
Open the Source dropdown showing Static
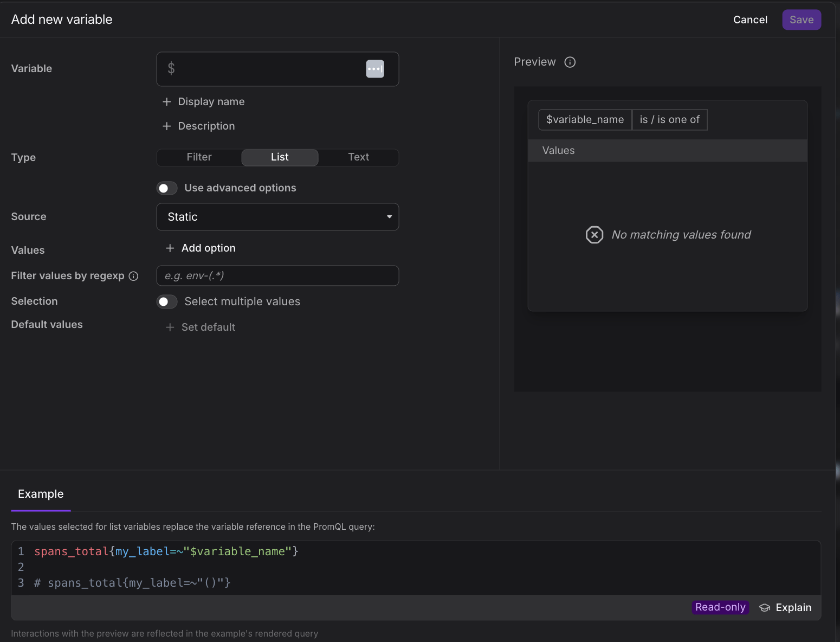(277, 217)
